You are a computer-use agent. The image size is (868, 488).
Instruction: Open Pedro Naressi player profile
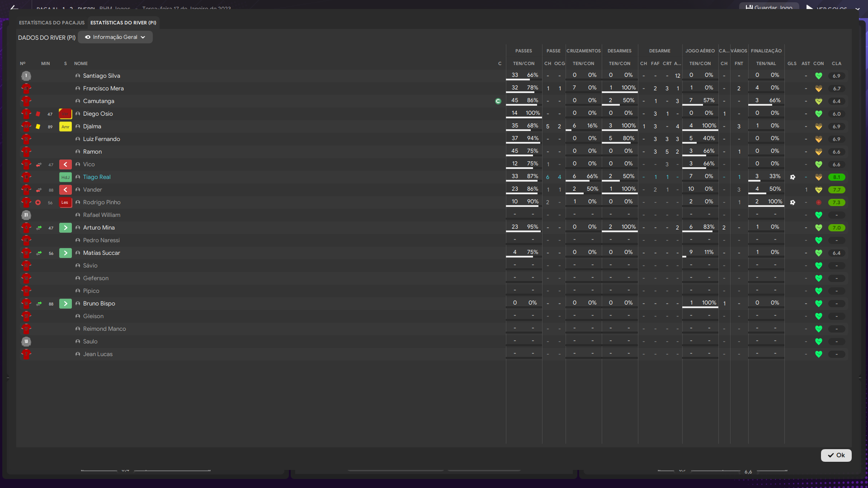(x=101, y=240)
